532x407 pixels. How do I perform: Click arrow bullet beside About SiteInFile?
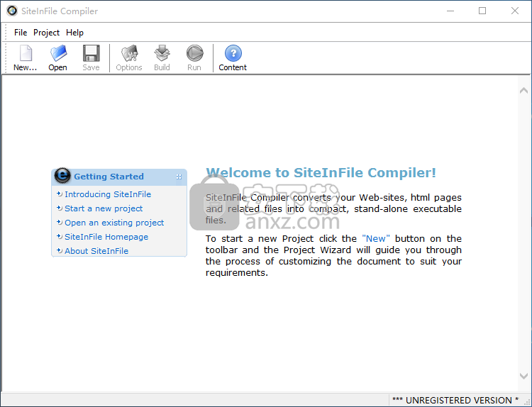point(60,251)
